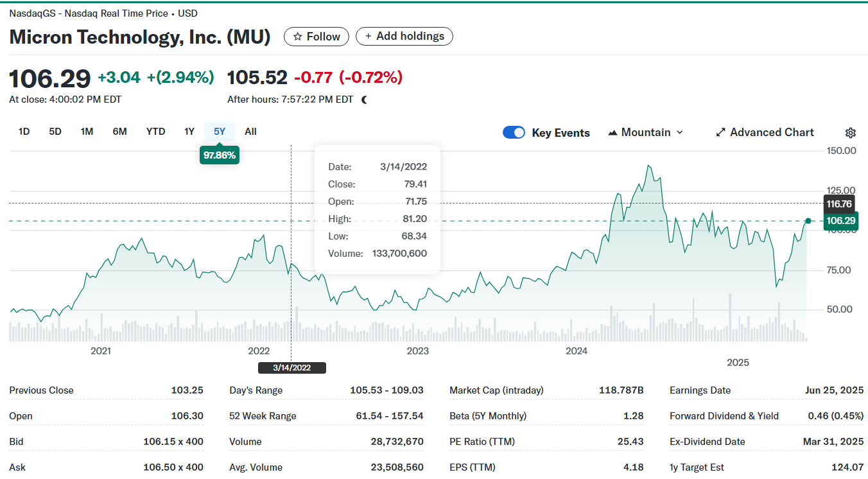Image resolution: width=868 pixels, height=479 pixels.
Task: Click the Open value 106.30
Action: coord(187,416)
